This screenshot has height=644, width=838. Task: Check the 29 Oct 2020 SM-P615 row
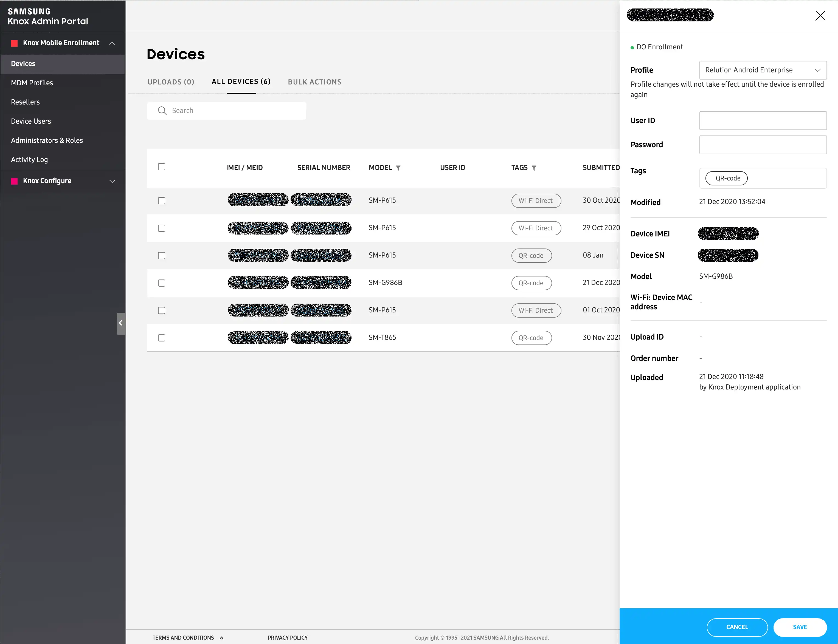[161, 228]
